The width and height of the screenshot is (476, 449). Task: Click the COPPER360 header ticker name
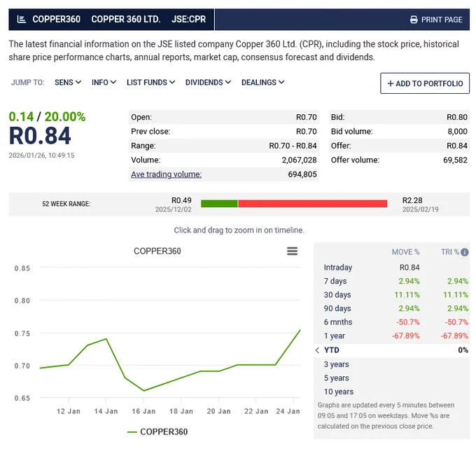(57, 20)
